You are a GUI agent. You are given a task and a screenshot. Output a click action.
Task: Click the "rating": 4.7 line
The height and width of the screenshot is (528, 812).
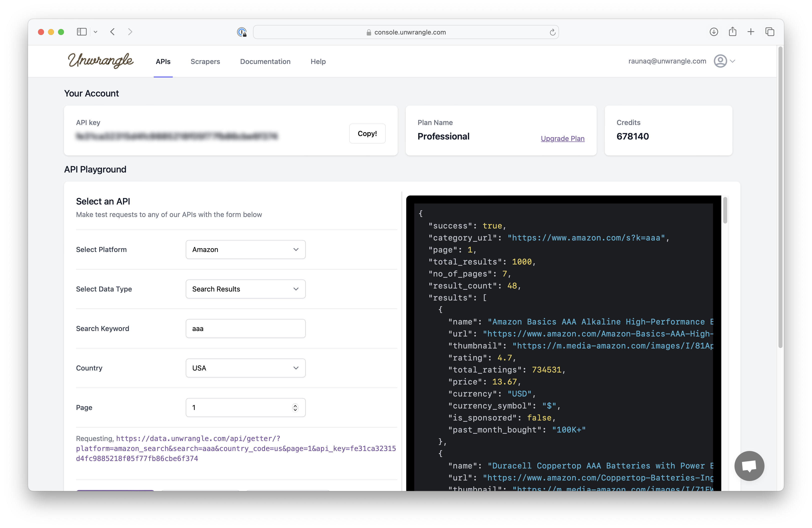[x=482, y=358]
